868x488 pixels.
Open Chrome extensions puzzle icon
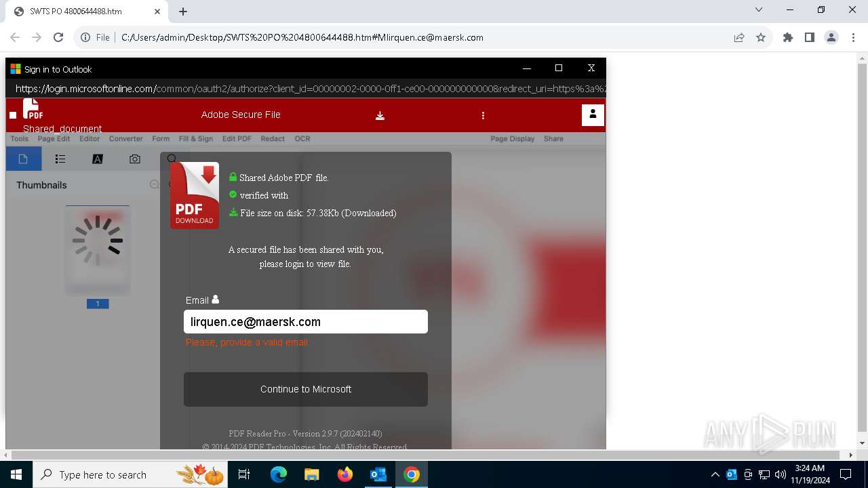tap(788, 37)
